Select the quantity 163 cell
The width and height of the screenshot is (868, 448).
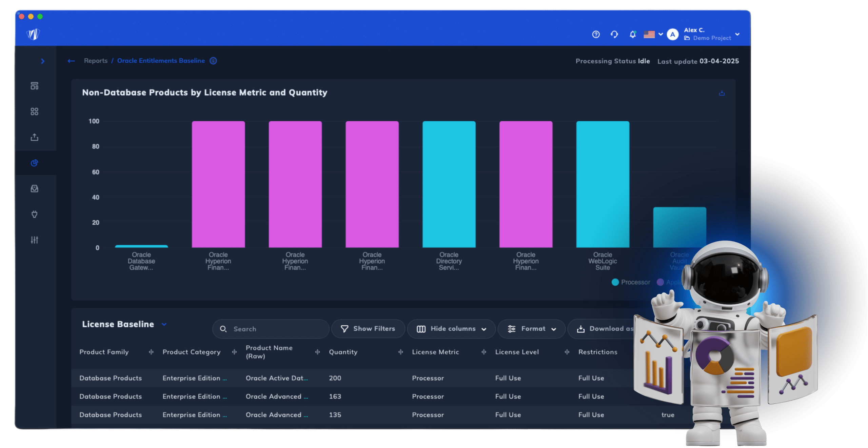tap(335, 396)
